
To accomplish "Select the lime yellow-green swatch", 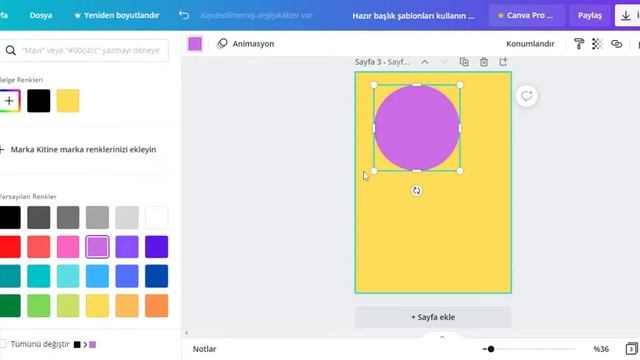I will coord(68,305).
